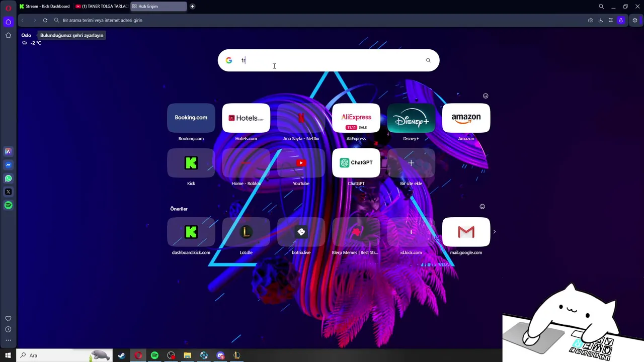Open the Windows Start button
Screen dimensions: 644x362
(x=8, y=355)
